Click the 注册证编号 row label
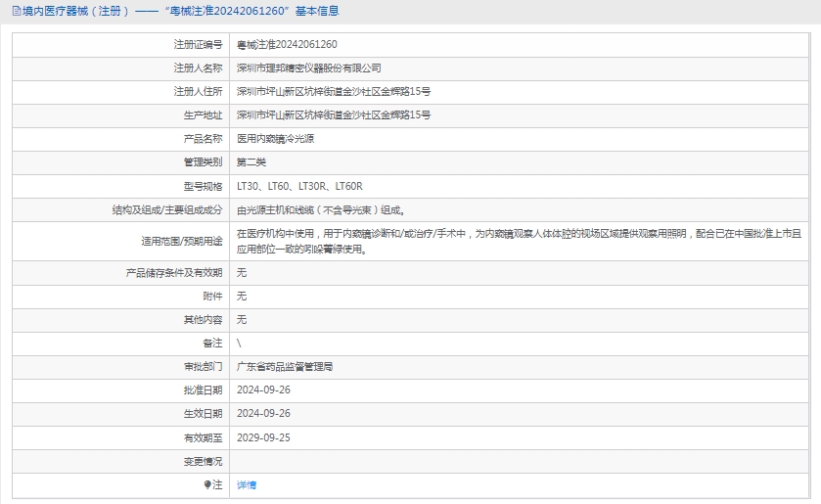 tap(198, 44)
